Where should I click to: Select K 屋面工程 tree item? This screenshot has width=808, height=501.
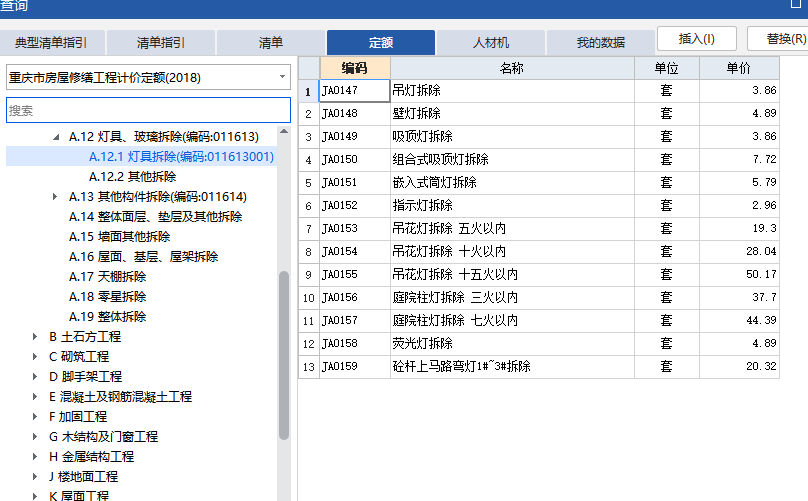pyautogui.click(x=79, y=496)
